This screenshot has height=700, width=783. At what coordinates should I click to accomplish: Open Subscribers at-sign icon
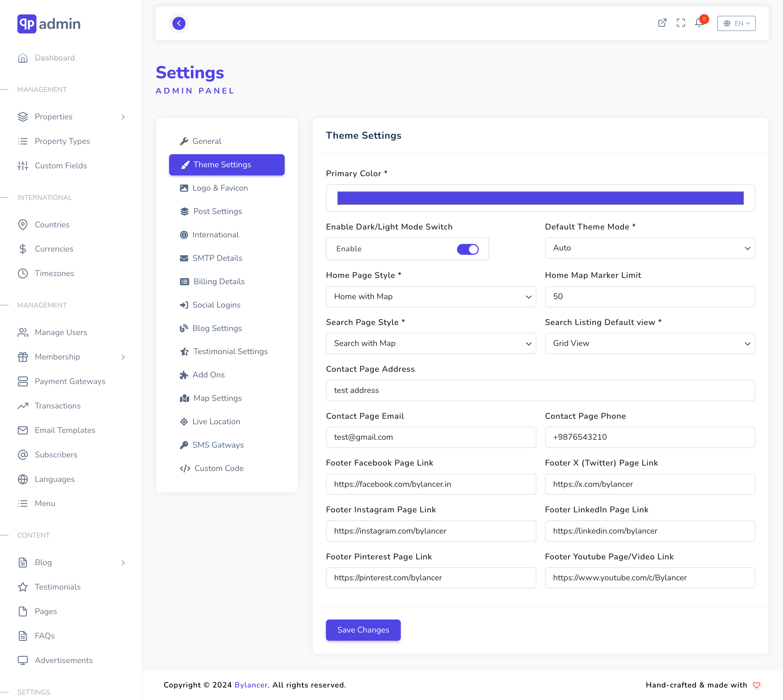(x=23, y=455)
